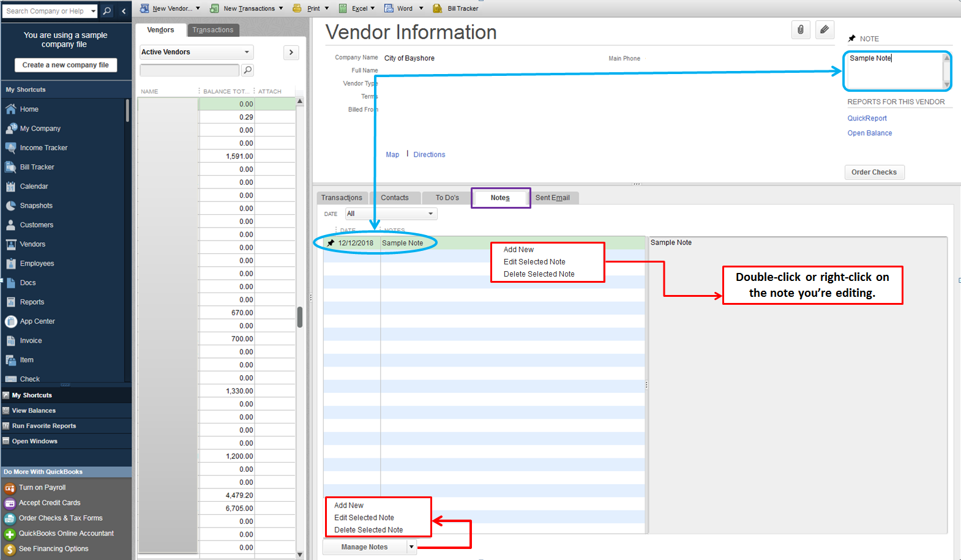The image size is (961, 560).
Task: Open the Directions link
Action: tap(429, 155)
